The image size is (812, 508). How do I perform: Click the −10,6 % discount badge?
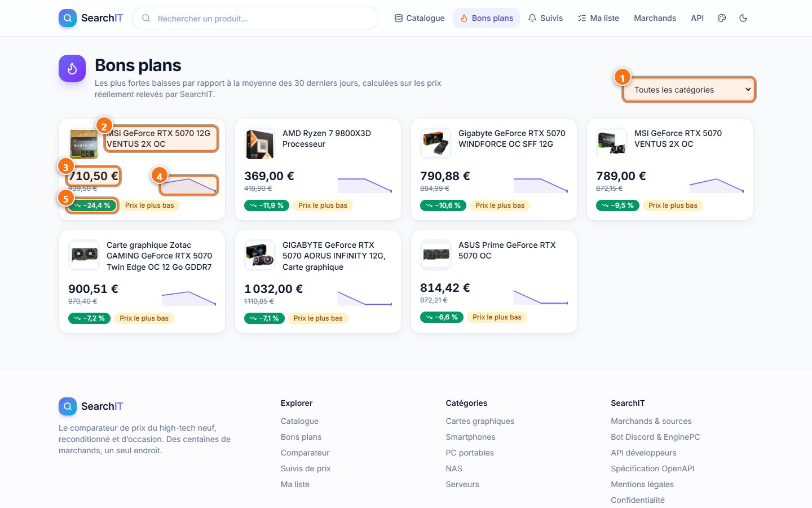pos(443,205)
